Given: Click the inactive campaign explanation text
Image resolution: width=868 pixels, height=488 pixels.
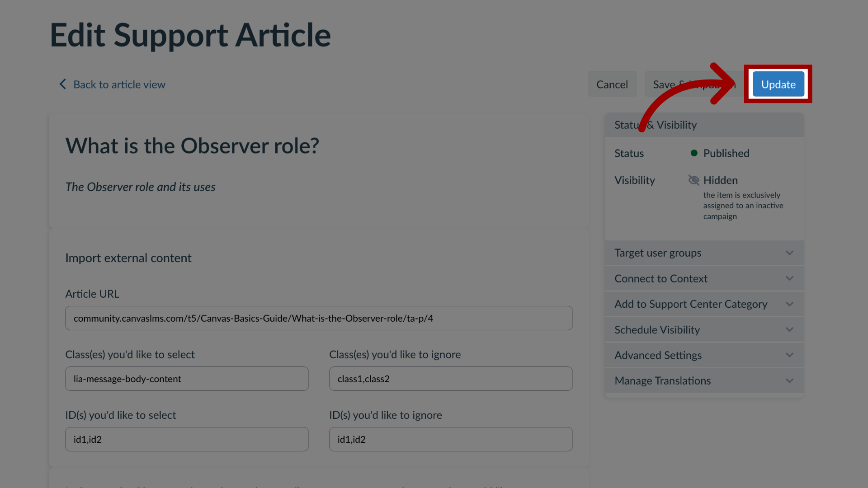Looking at the screenshot, I should click(x=743, y=206).
